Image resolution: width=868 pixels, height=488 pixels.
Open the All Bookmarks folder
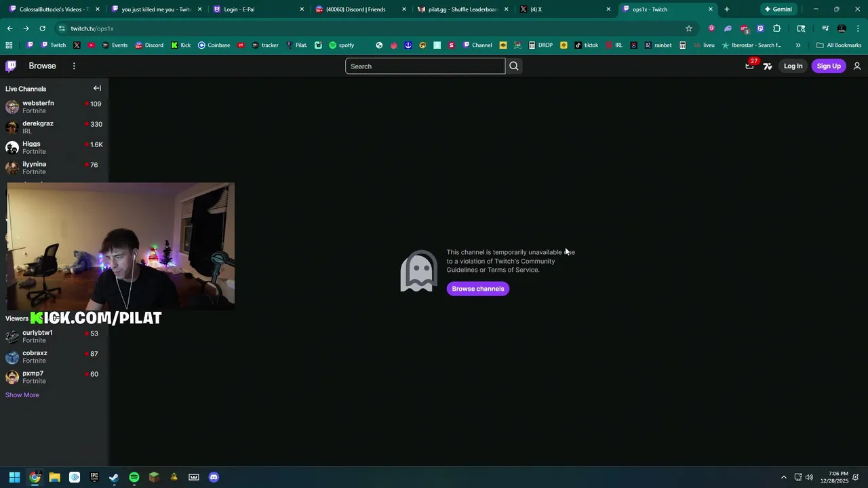839,45
